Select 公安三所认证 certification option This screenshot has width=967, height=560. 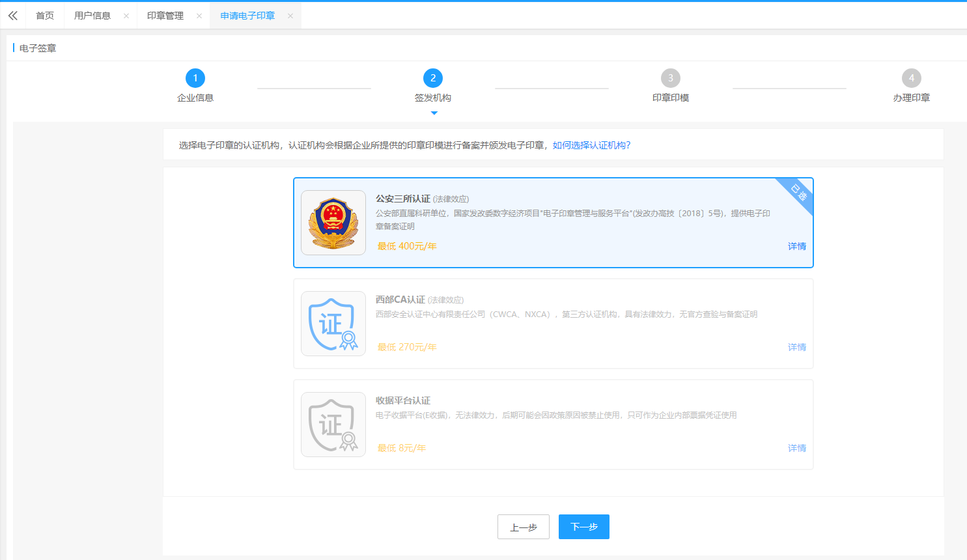[402, 199]
